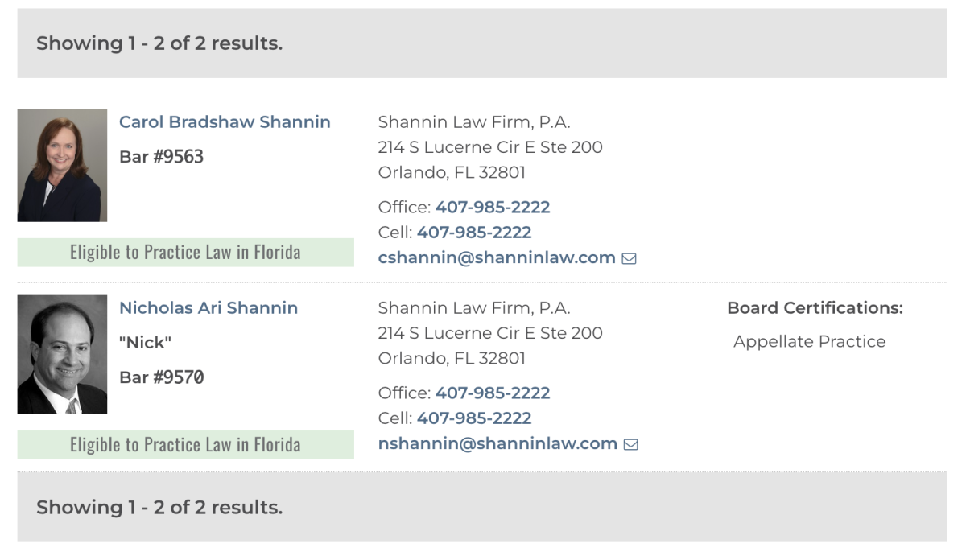The width and height of the screenshot is (966, 560).
Task: Click Bar #9563 number text
Action: [161, 157]
